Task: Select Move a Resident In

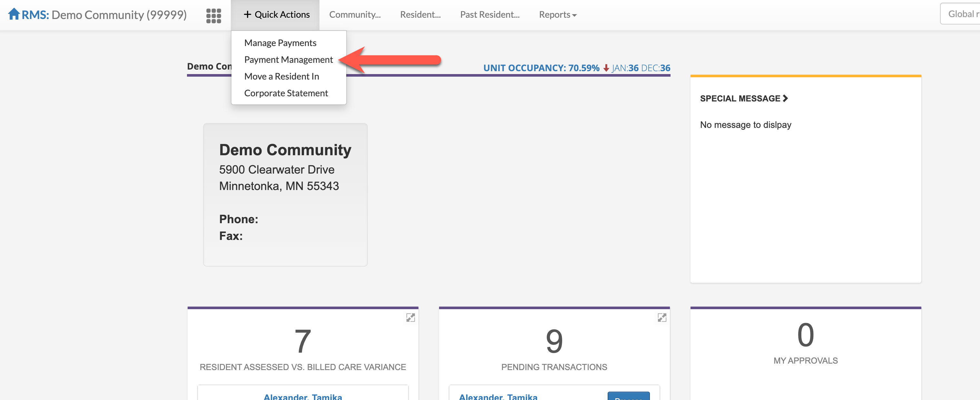Action: pyautogui.click(x=281, y=76)
